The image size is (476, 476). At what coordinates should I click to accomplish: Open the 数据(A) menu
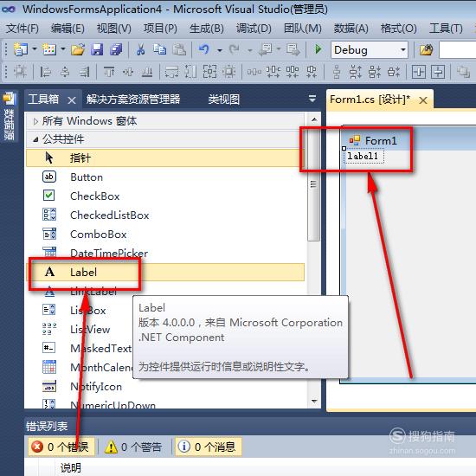pos(351,29)
